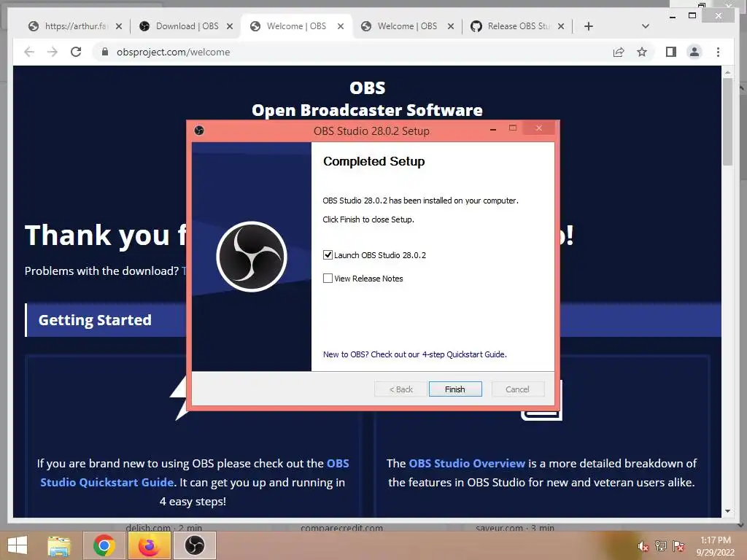Open Chrome's three-dot menu

coord(718,52)
